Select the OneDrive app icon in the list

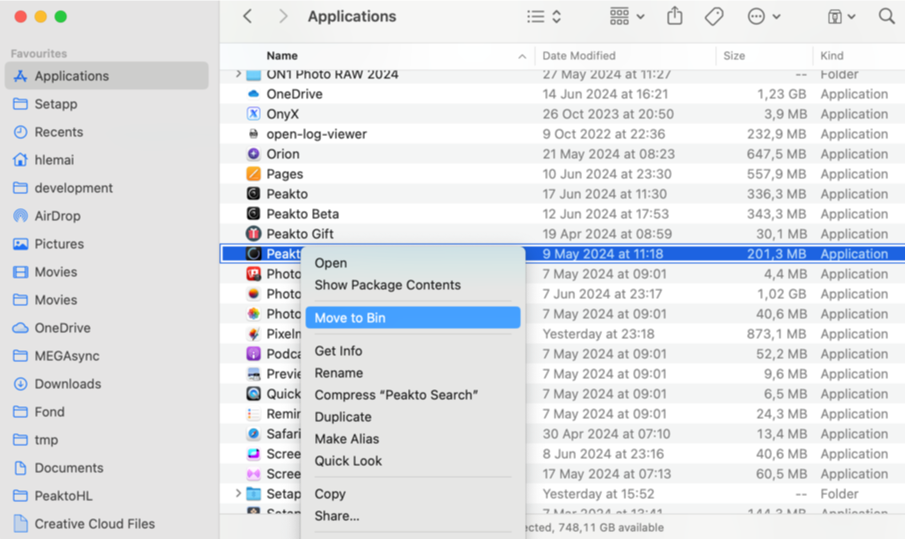253,93
